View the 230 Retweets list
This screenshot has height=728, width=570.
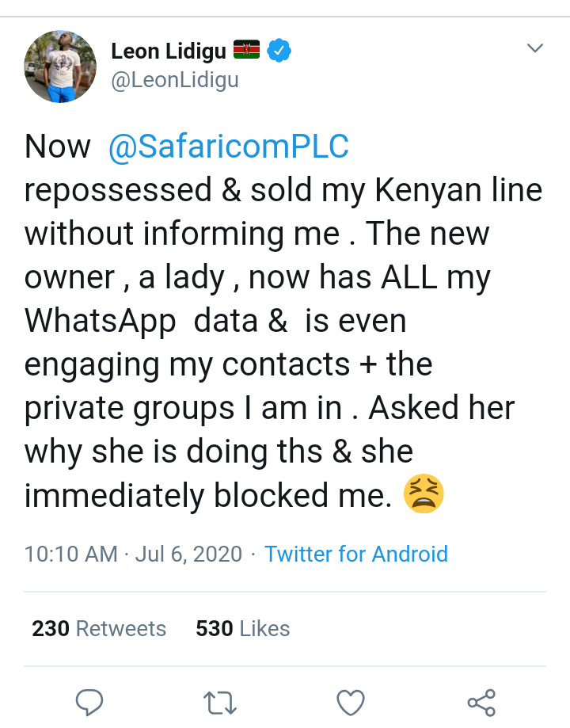point(99,628)
